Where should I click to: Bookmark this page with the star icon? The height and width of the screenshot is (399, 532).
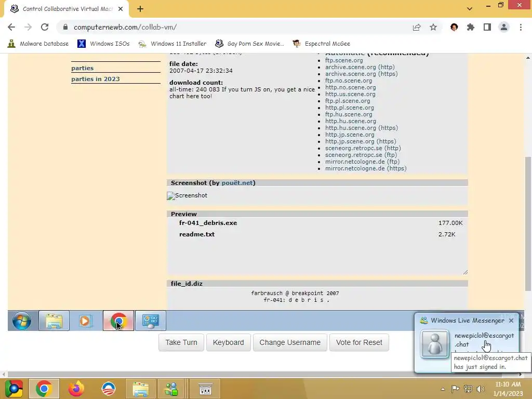[433, 27]
